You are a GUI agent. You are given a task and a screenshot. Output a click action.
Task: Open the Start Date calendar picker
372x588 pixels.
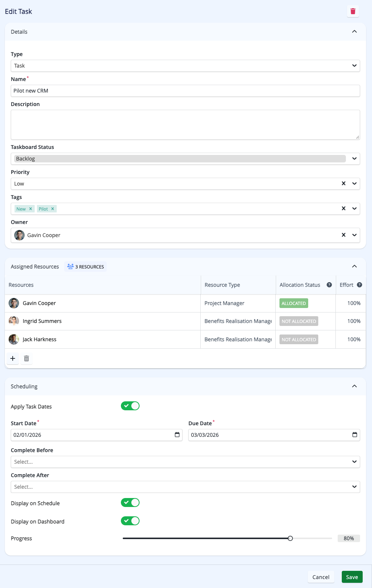coord(177,435)
